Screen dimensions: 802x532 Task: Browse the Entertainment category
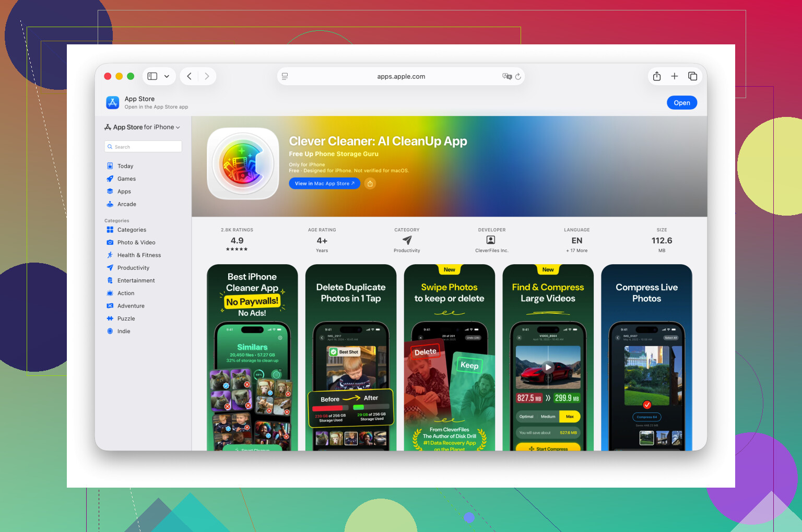(x=136, y=280)
